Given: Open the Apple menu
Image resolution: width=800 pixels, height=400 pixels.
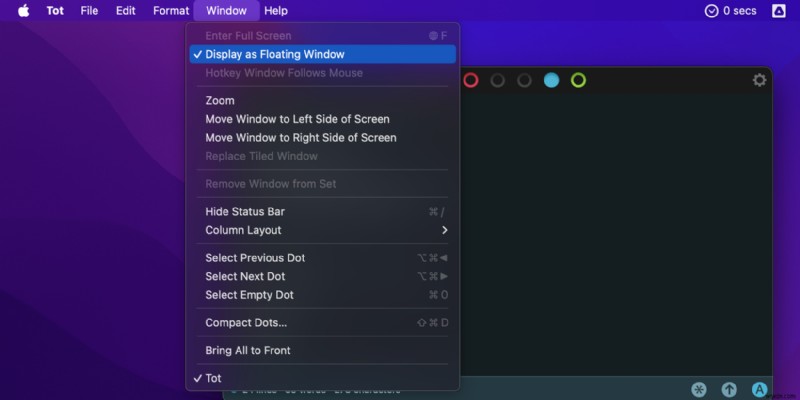Looking at the screenshot, I should pos(24,11).
